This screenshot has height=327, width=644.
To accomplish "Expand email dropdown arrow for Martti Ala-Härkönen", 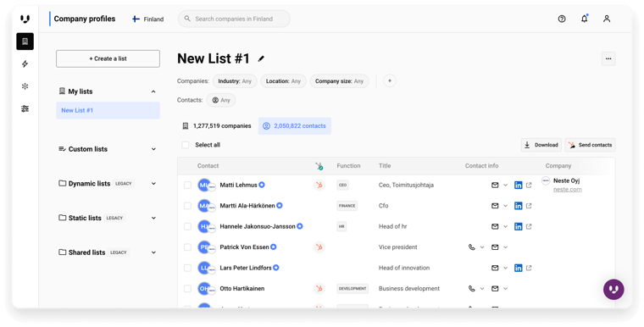I will click(506, 206).
